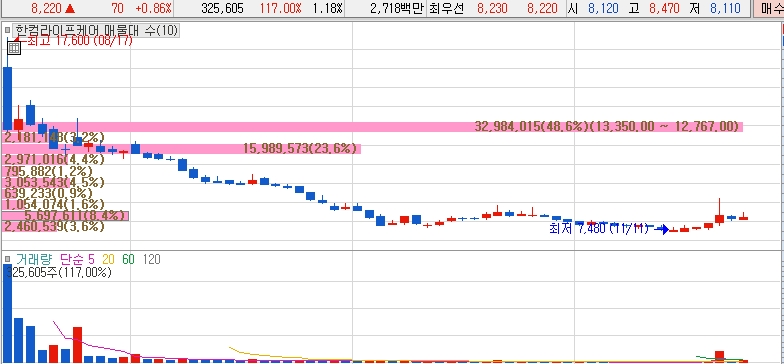Select the 5,697,611(8.4%) volume profile bar
The width and height of the screenshot is (784, 364).
point(66,216)
